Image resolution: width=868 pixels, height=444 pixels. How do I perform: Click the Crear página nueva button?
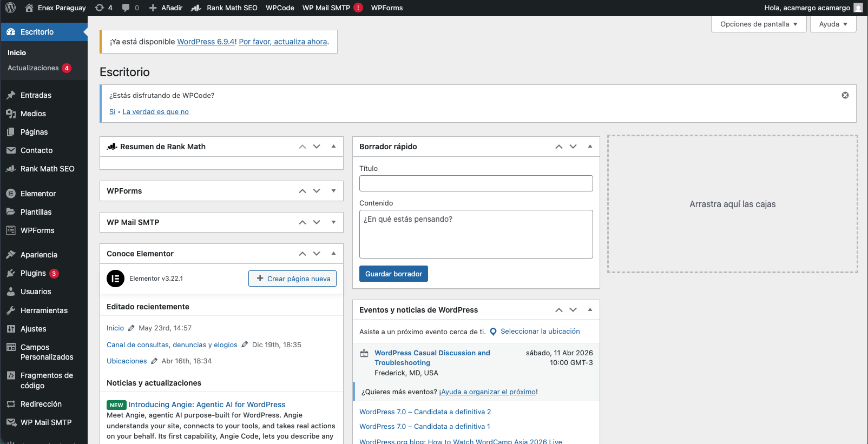[292, 279]
